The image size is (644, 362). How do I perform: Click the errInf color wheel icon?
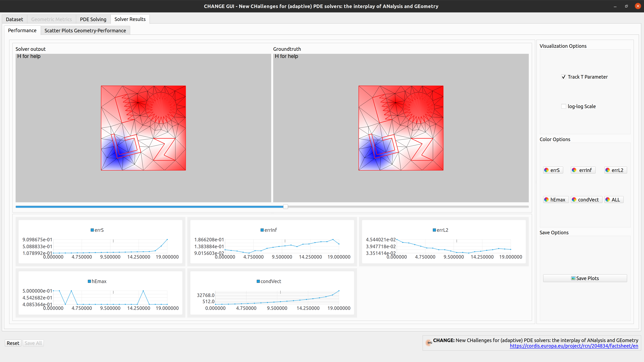574,170
